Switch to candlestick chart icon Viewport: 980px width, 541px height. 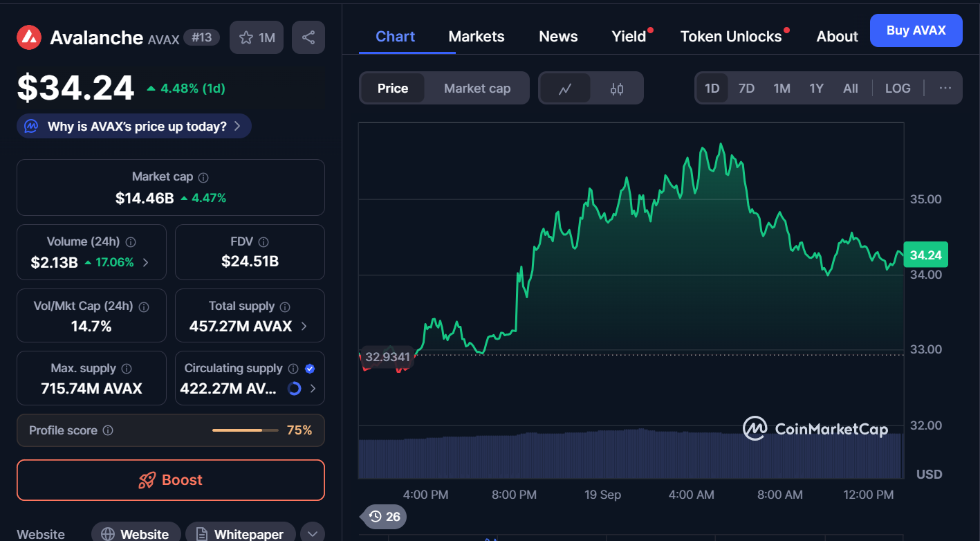[617, 89]
